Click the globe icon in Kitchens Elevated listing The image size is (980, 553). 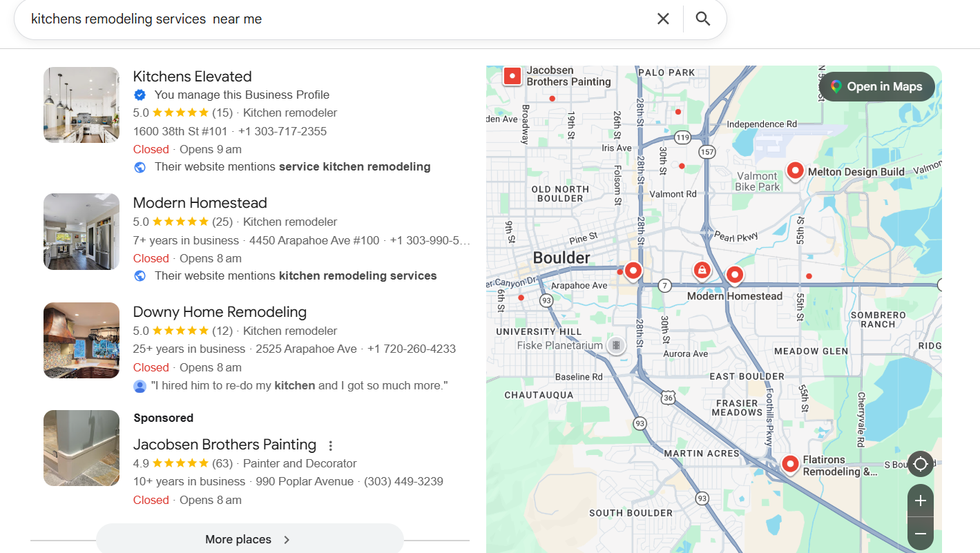(x=140, y=166)
